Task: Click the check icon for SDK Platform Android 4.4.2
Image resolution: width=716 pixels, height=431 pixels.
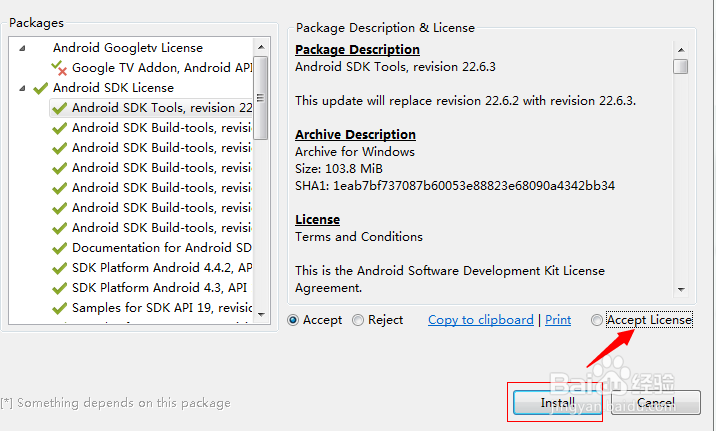Action: pos(60,268)
